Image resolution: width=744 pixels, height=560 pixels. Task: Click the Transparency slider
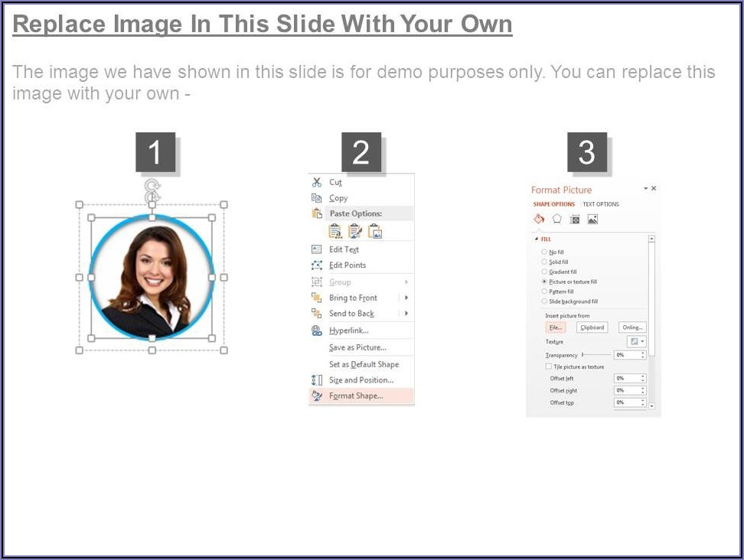click(596, 355)
